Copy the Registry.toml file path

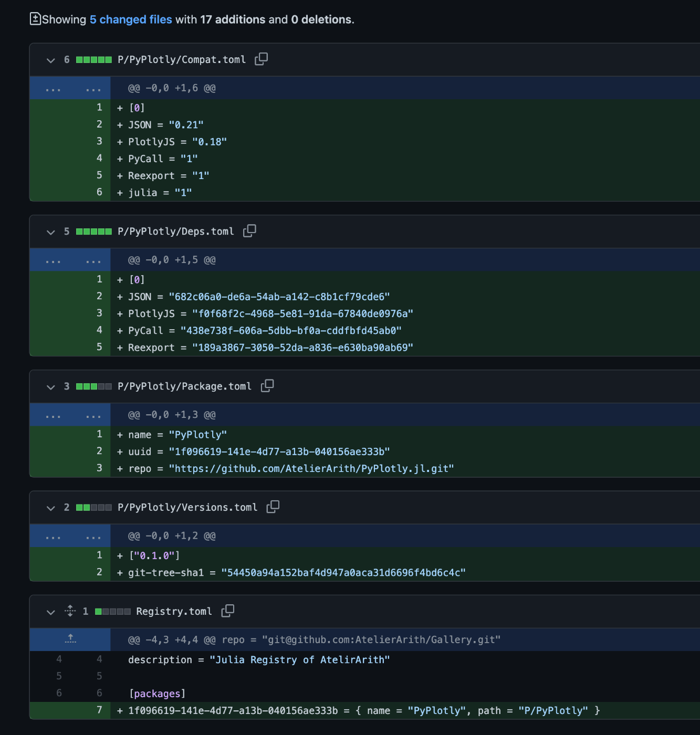click(228, 611)
